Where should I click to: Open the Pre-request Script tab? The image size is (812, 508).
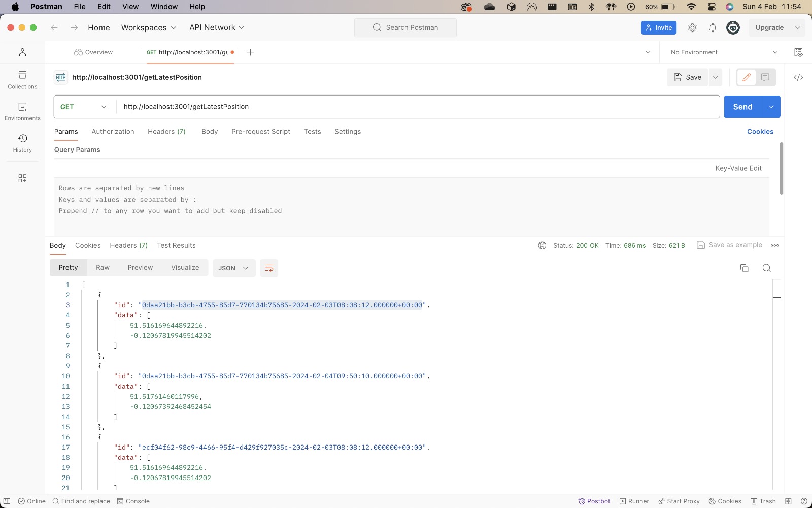[261, 132]
